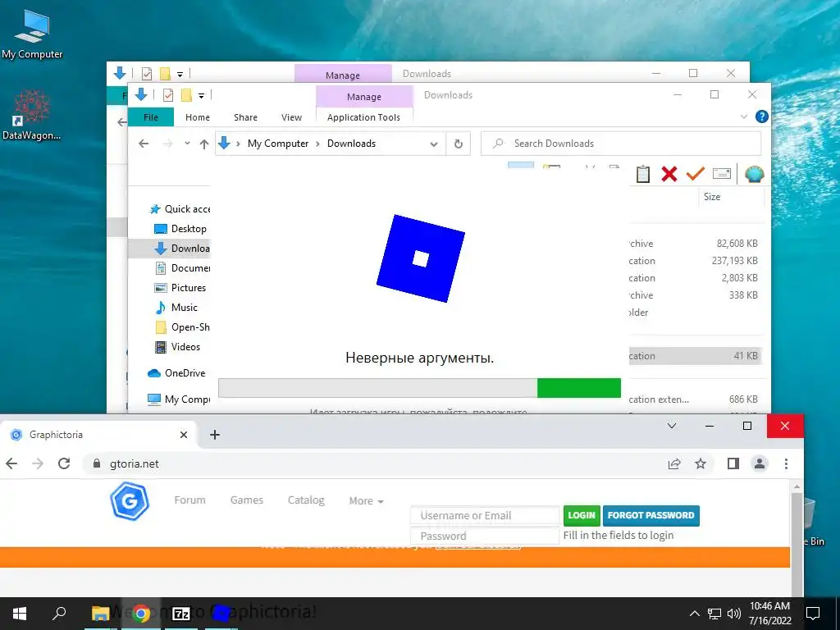Click Refresh button beside address bar
This screenshot has width=840, height=630.
pyautogui.click(x=458, y=144)
